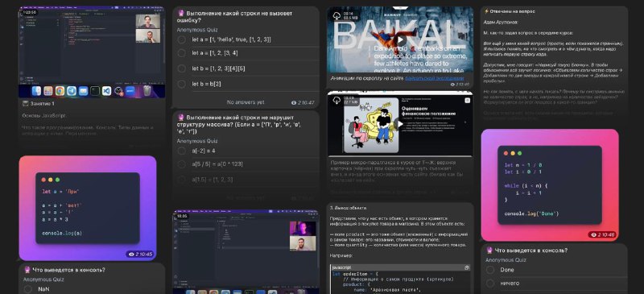Screen dimensions: 644x294
Task: Play the BAIKAL expedition video
Action: click(x=400, y=40)
